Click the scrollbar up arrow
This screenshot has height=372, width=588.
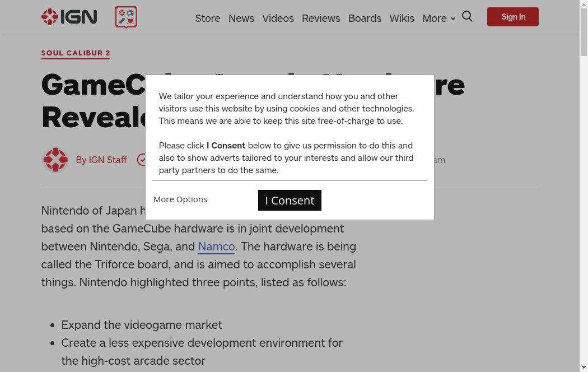pos(584,4)
